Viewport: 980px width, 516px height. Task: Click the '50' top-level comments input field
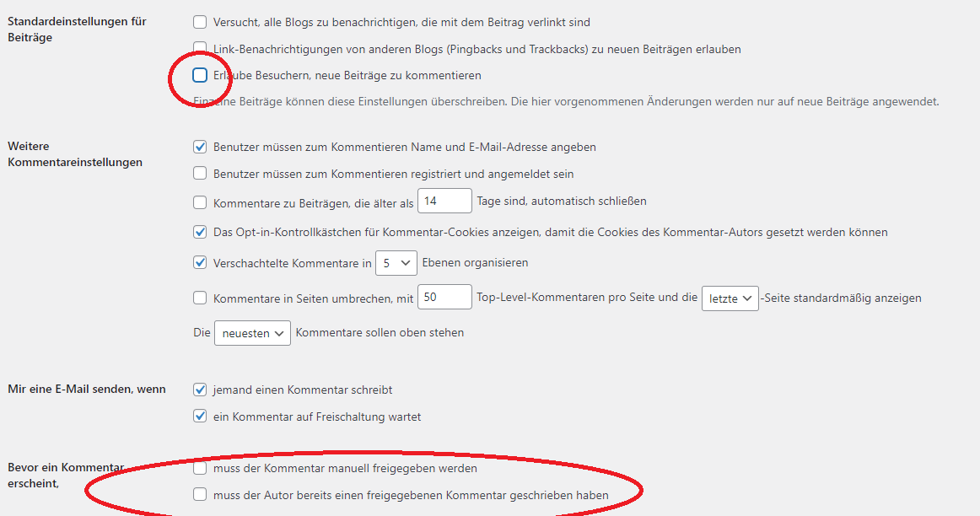point(443,297)
